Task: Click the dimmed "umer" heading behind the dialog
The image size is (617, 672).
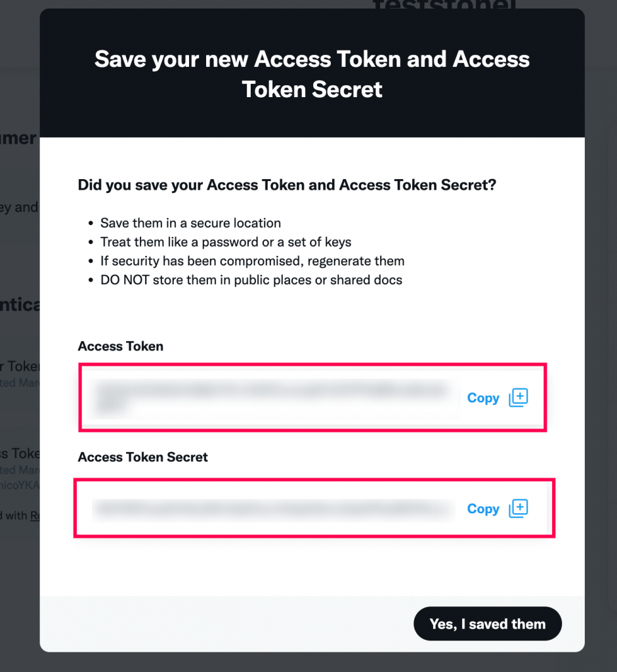Action: pos(19,138)
